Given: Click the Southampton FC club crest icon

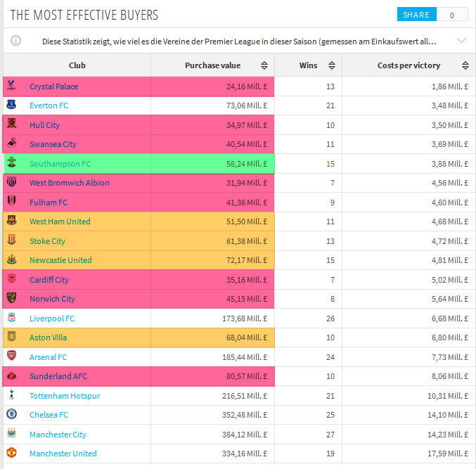Looking at the screenshot, I should pos(11,162).
